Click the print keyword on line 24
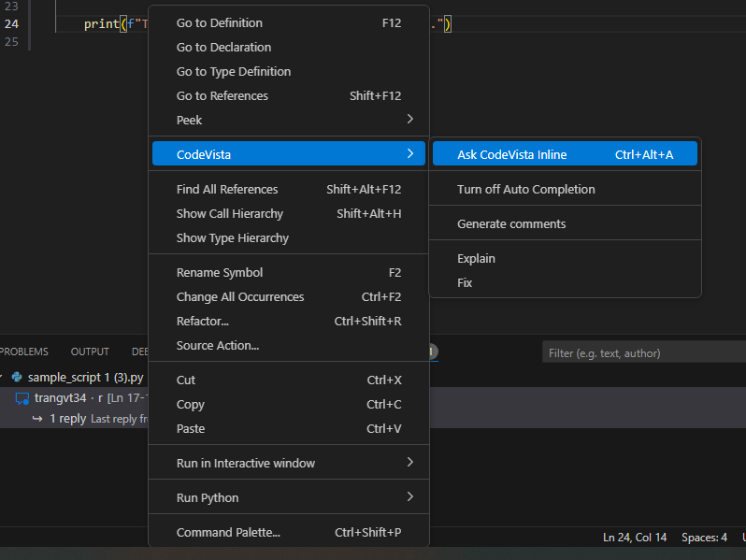The width and height of the screenshot is (746, 560). pyautogui.click(x=101, y=23)
